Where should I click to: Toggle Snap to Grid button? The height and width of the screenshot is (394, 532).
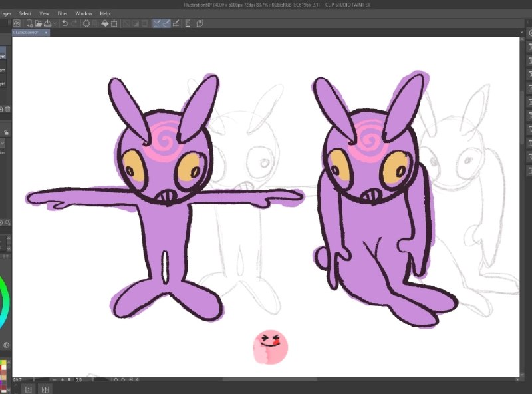[x=176, y=23]
